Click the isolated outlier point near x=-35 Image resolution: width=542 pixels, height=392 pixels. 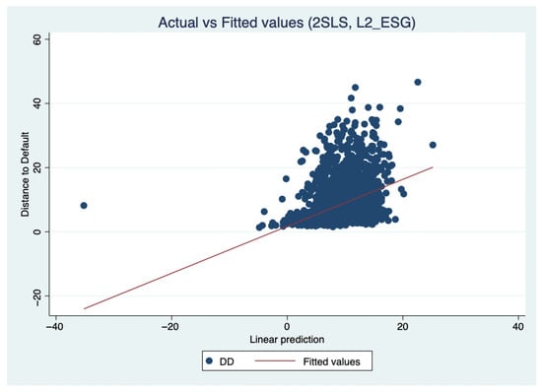[84, 206]
